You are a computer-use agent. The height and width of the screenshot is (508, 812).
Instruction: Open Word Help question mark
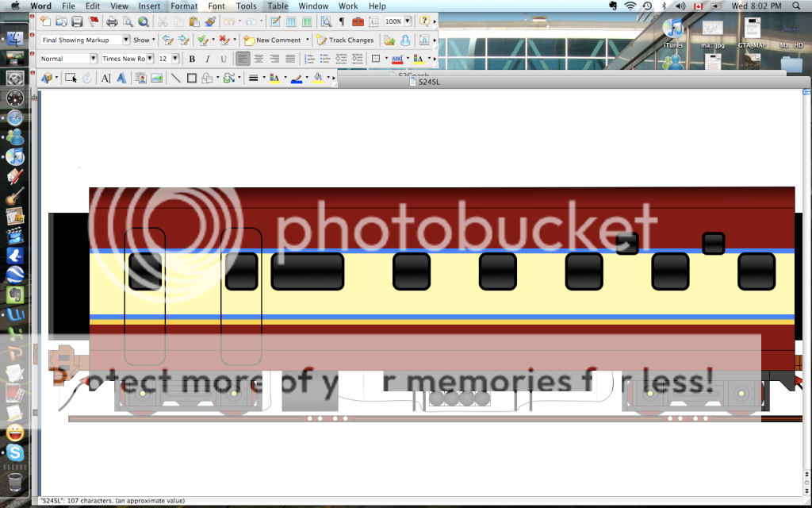(424, 21)
